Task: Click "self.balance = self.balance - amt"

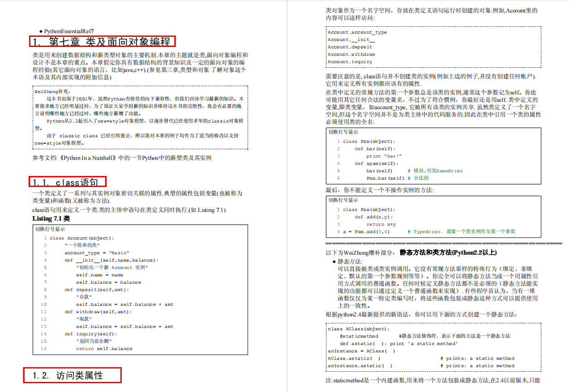Action: [124, 327]
